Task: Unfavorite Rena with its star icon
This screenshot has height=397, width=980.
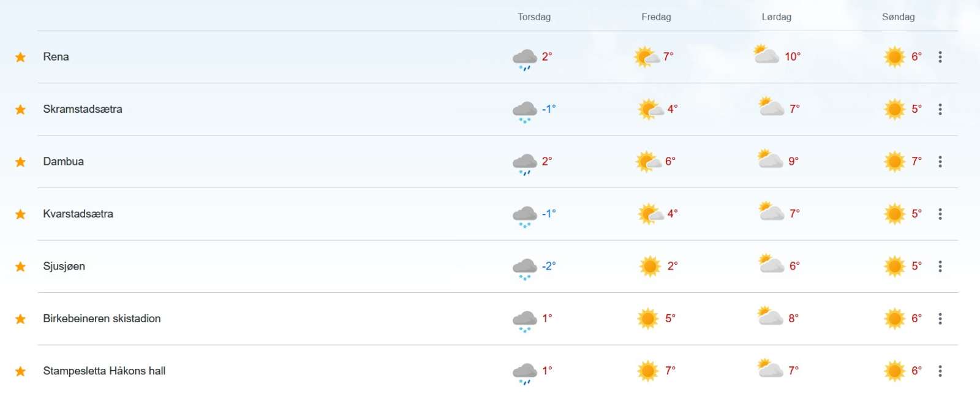Action: coord(20,57)
